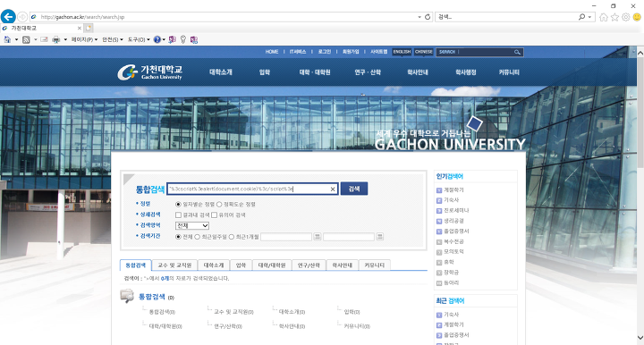Expand the browser search provider dropdown arrow

coord(589,17)
